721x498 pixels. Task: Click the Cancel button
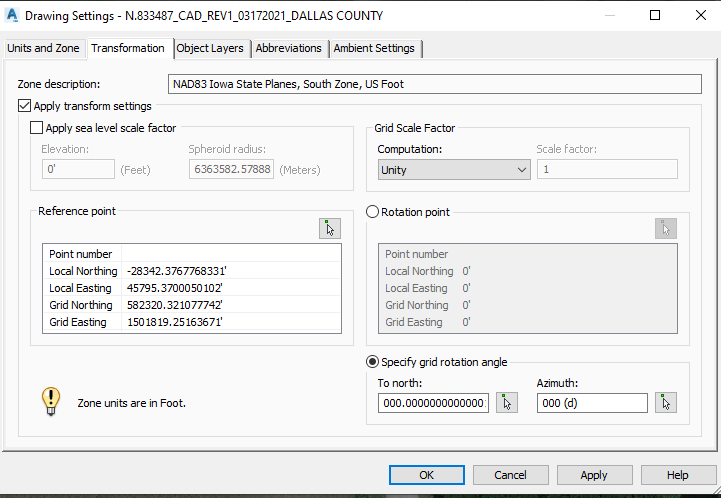(510, 475)
